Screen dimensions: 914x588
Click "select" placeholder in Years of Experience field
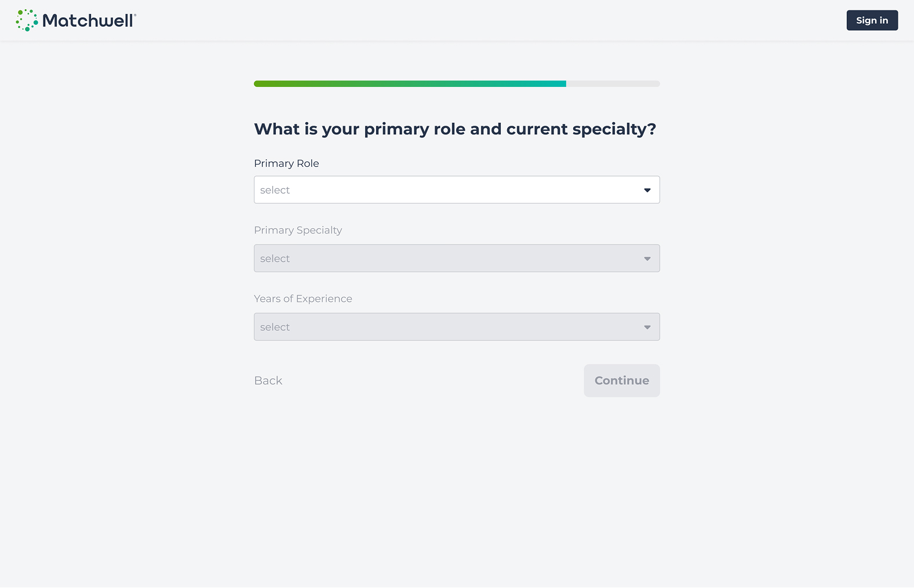coord(275,327)
